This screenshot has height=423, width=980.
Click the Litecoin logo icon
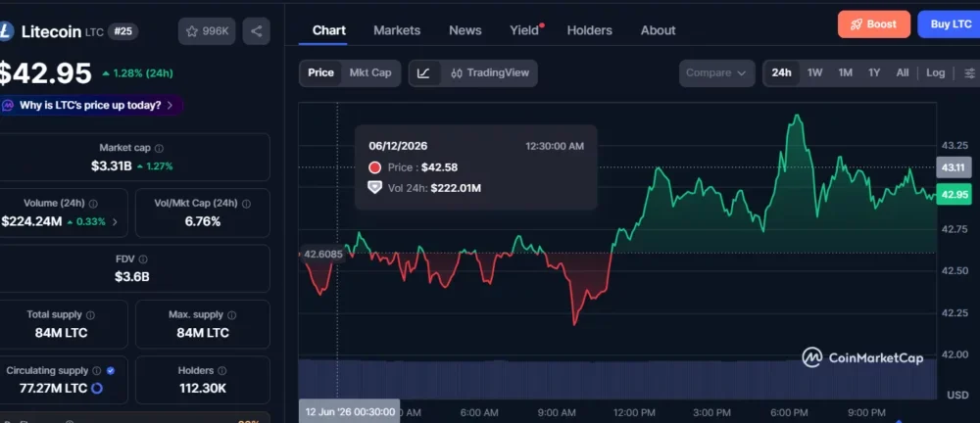(6, 31)
